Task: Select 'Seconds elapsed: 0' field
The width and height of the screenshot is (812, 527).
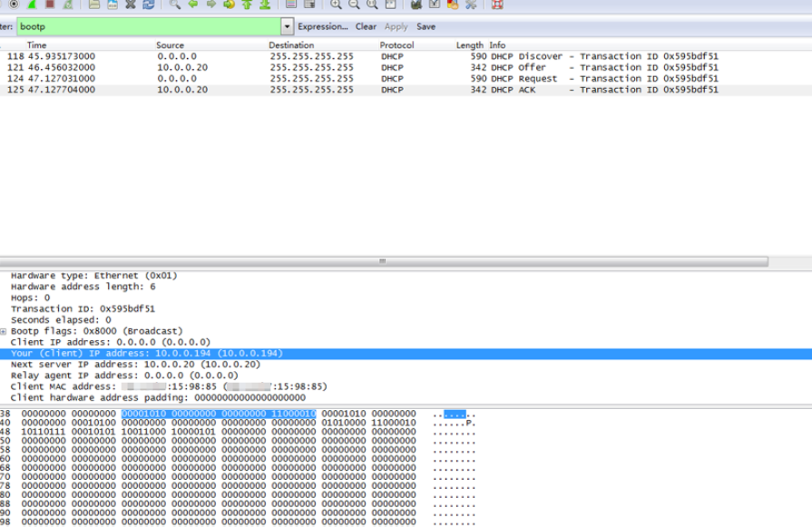Action: (61, 320)
